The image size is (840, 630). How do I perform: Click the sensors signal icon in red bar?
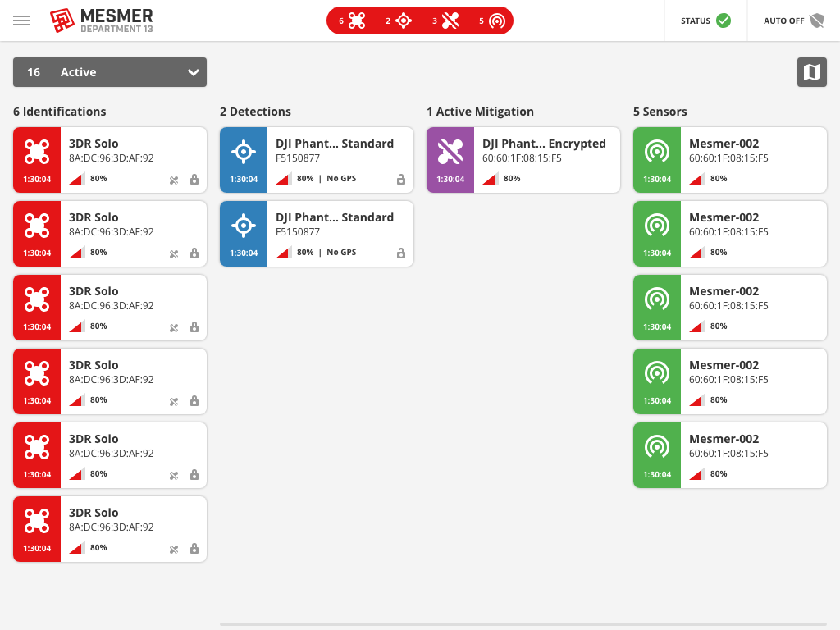[x=496, y=21]
